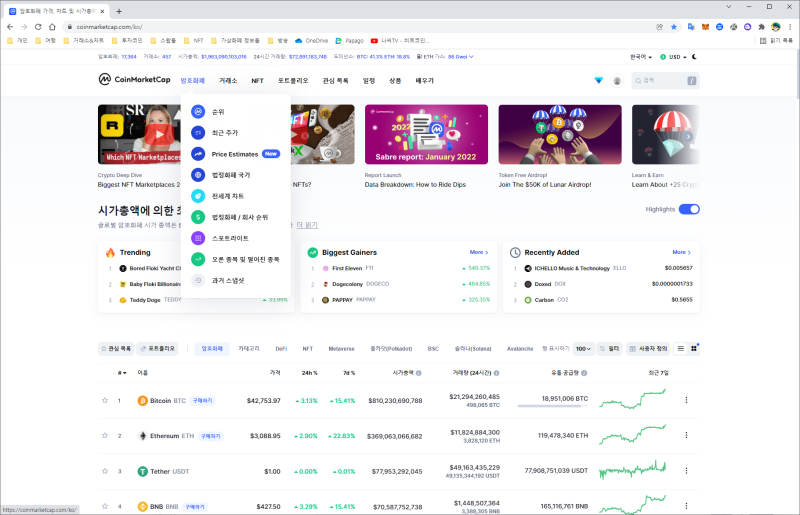This screenshot has height=515, width=800.
Task: Open MetaMask fox extension icon
Action: coord(705,27)
